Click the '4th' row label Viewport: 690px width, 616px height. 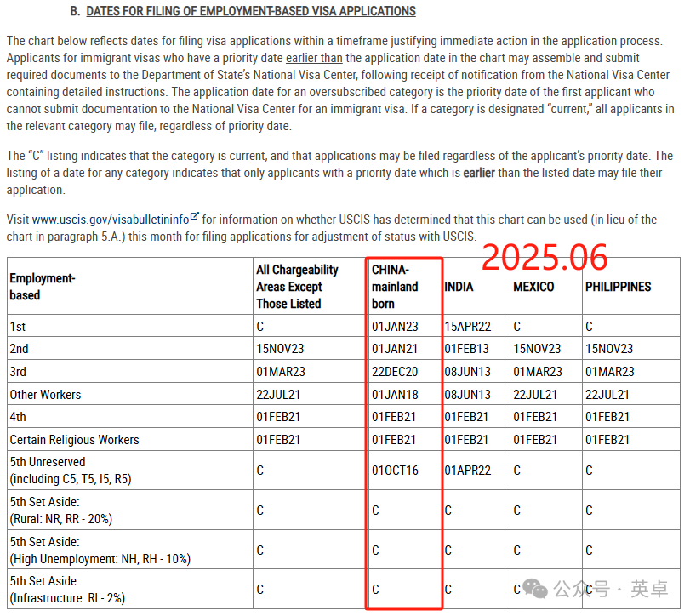click(18, 417)
